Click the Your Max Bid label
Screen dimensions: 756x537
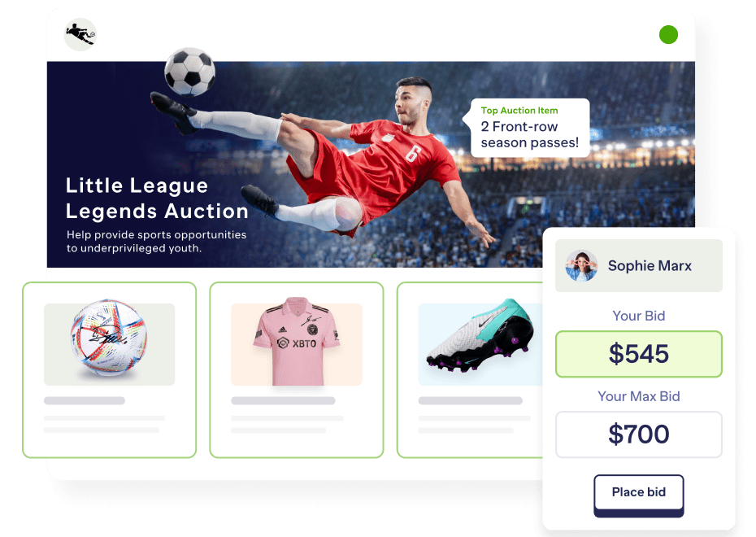[x=638, y=396]
